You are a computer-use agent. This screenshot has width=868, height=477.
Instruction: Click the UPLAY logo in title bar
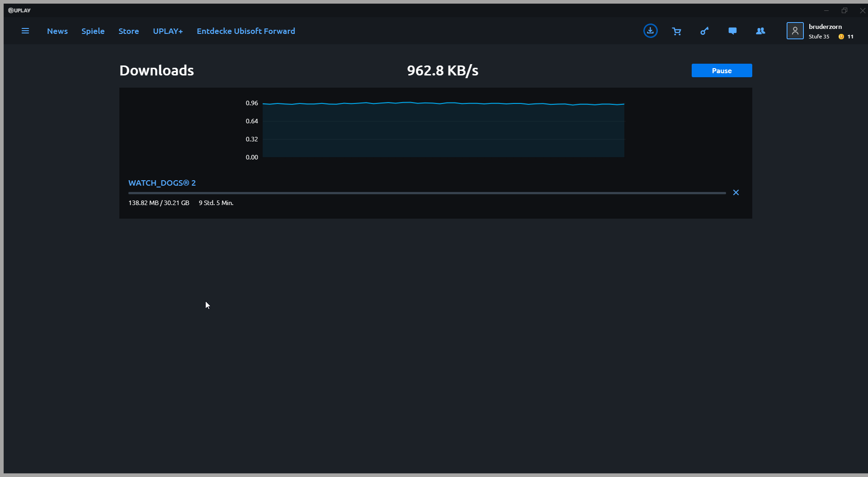point(19,10)
